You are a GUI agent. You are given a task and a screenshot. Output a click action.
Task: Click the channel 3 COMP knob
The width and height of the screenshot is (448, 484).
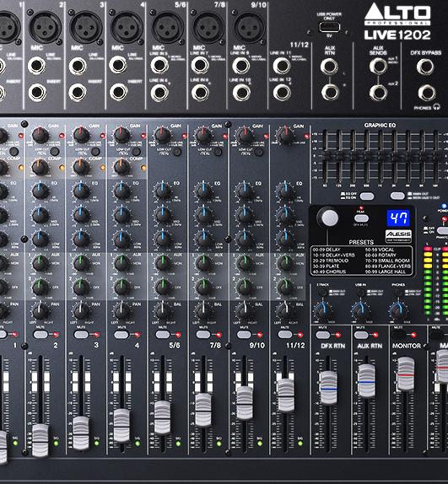pos(81,167)
